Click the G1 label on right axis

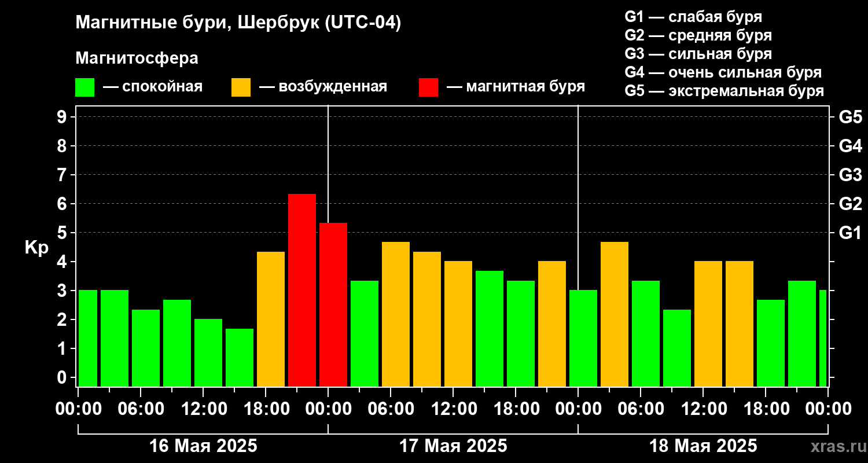click(850, 233)
